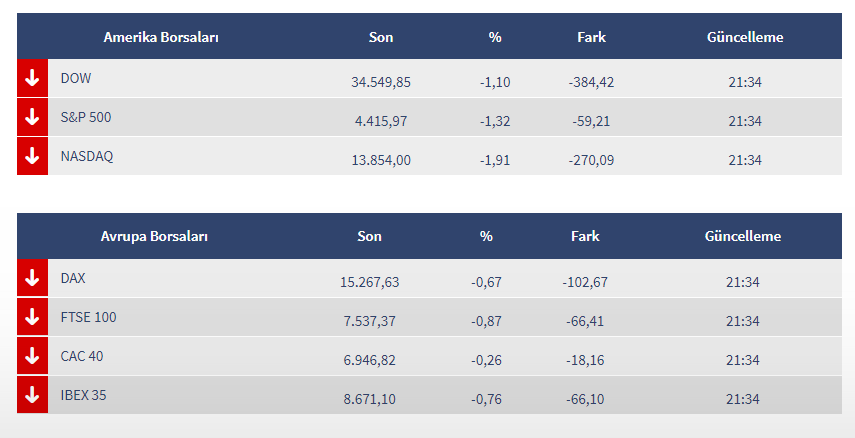The height and width of the screenshot is (438, 855).
Task: Click the Amerika Borsaları table header
Action: point(161,37)
